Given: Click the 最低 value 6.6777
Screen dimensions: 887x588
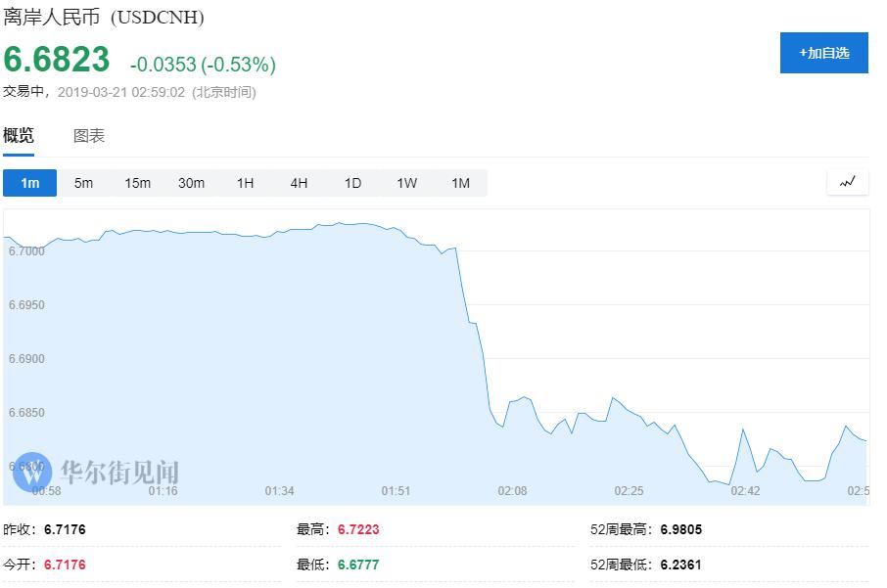Looking at the screenshot, I should (x=358, y=565).
